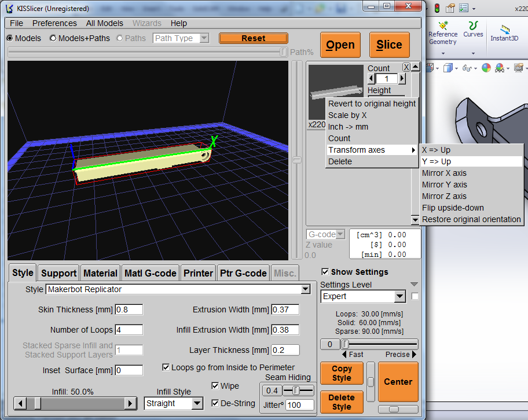Image resolution: width=528 pixels, height=420 pixels.
Task: Open SolidWorks File Properties icon
Action: point(450,8)
